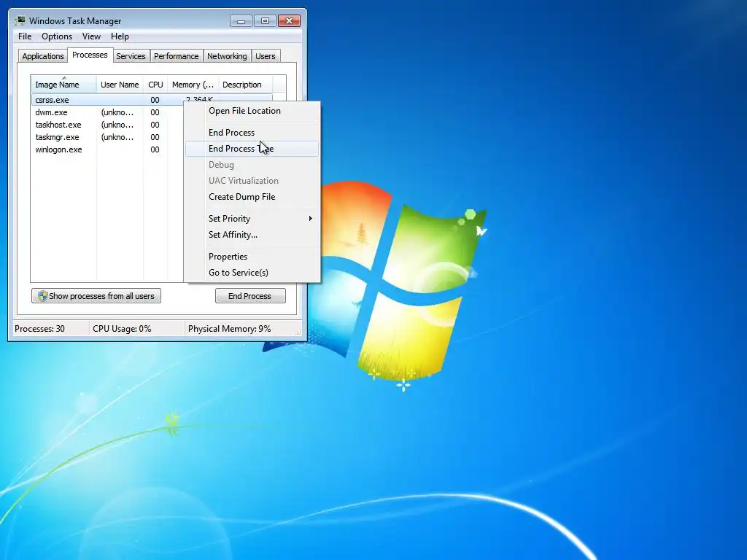747x560 pixels.
Task: Sort by the Image Name column header
Action: pos(64,85)
